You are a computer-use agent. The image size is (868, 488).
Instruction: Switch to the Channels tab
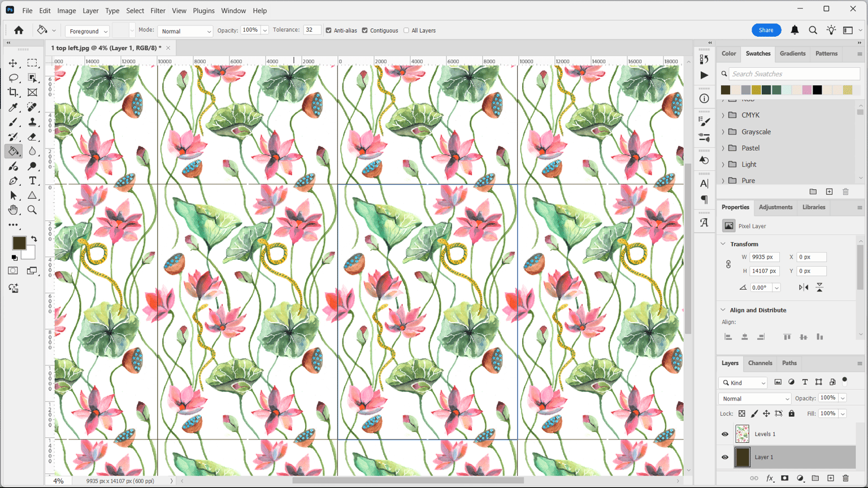(760, 363)
